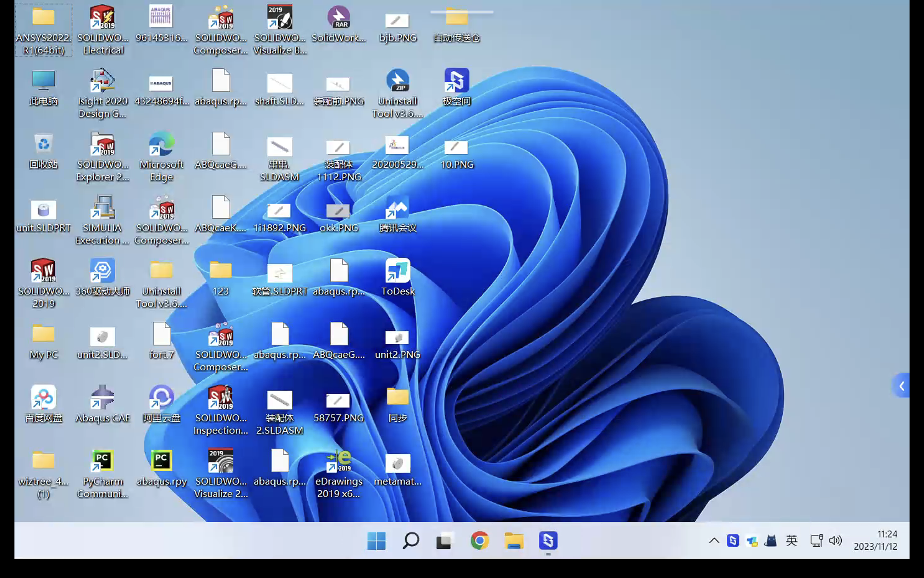Launch SOLIDWORKS Visualize 2019 near PyCharm
The image size is (924, 578).
click(x=221, y=474)
